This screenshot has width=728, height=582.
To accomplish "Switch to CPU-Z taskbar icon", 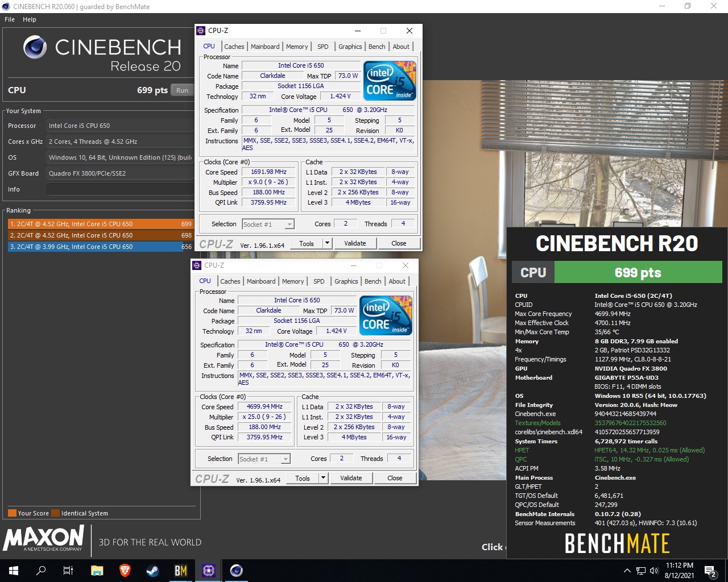I will (209, 571).
